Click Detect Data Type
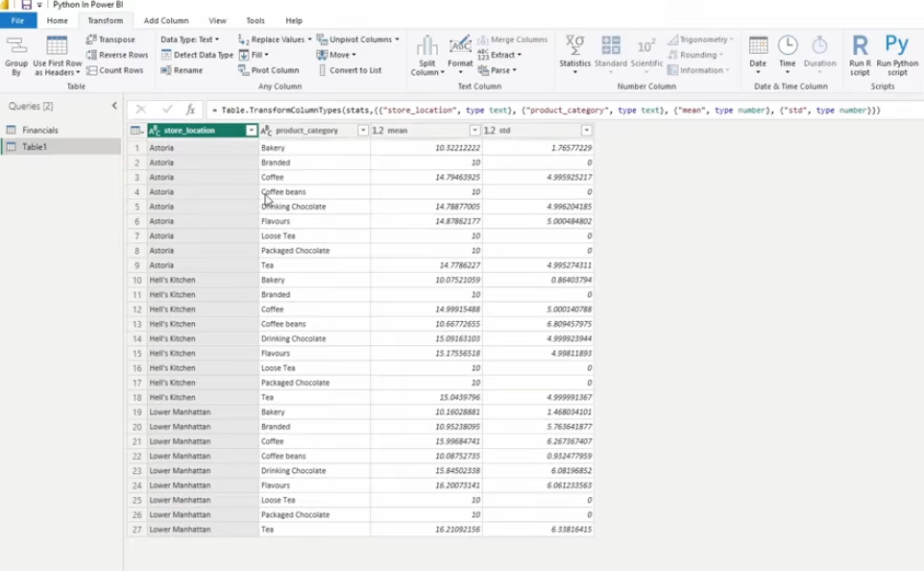The width and height of the screenshot is (924, 571). coord(197,55)
